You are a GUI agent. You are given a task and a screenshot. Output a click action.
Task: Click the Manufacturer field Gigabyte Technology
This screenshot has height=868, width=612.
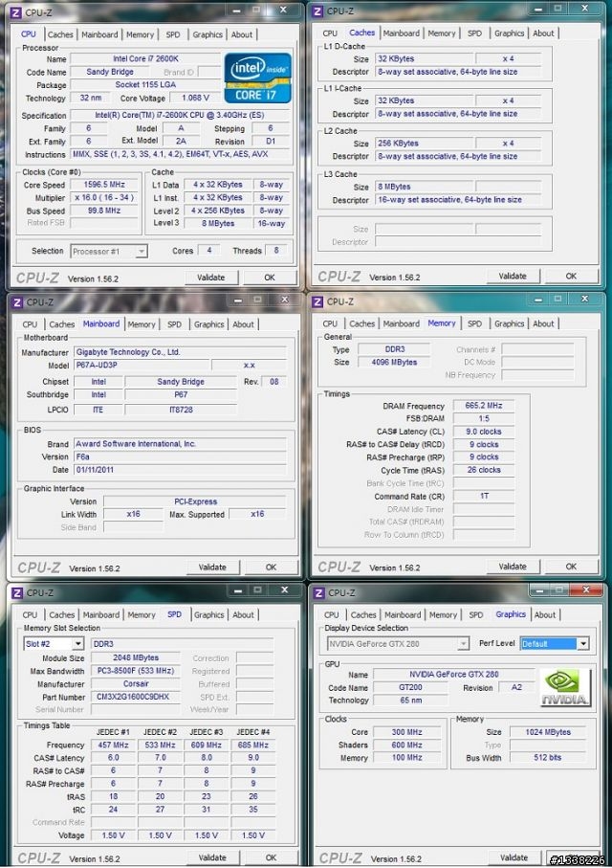[180, 352]
